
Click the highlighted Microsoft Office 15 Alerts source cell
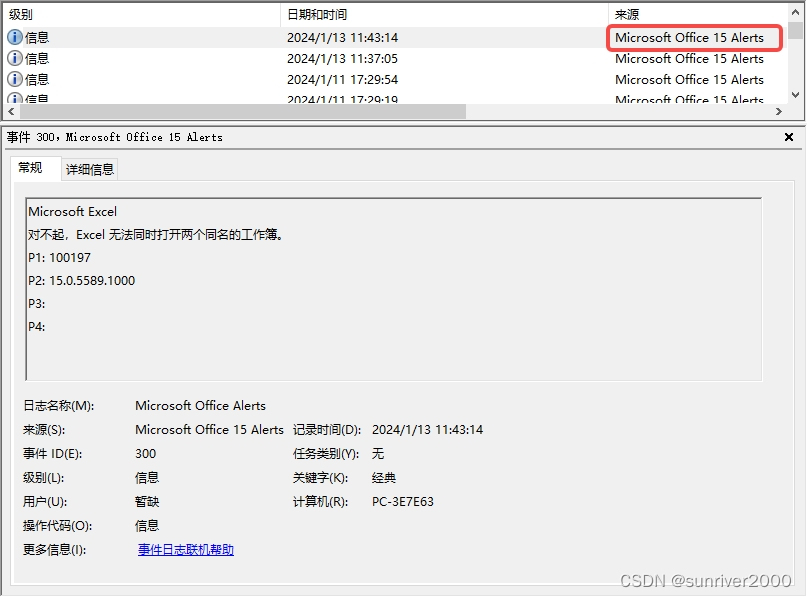689,38
